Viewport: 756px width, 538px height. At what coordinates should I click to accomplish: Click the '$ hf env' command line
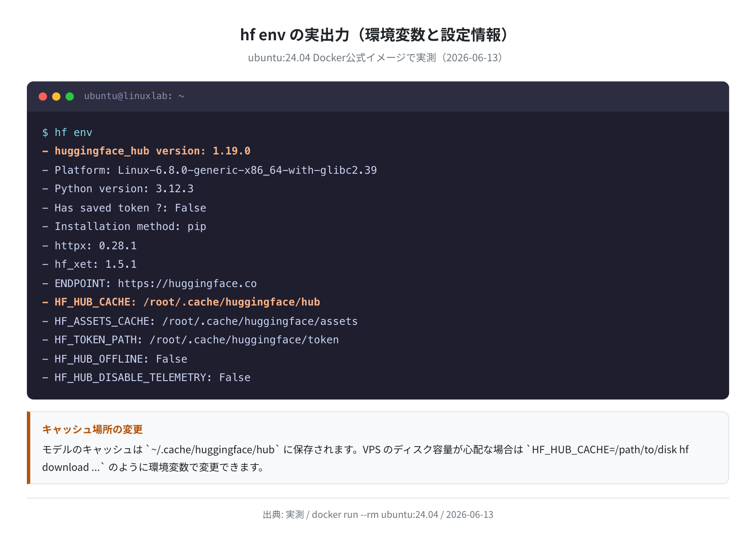(x=67, y=133)
